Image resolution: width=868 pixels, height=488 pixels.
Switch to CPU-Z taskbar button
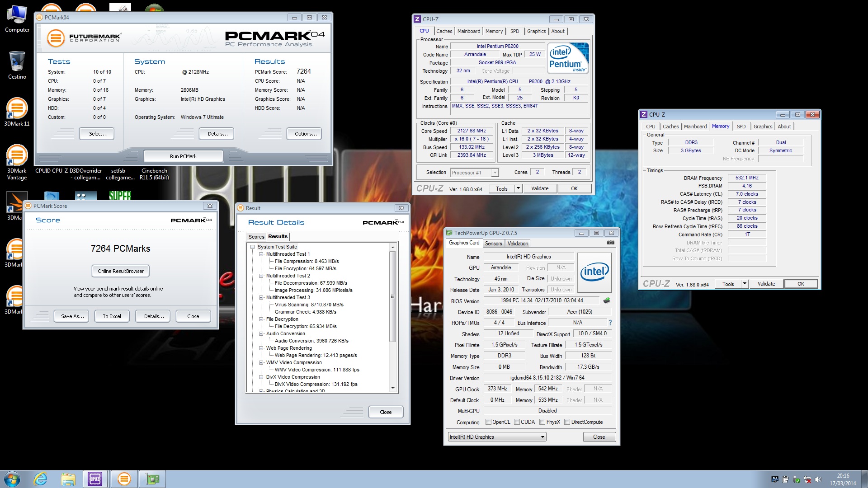[95, 479]
